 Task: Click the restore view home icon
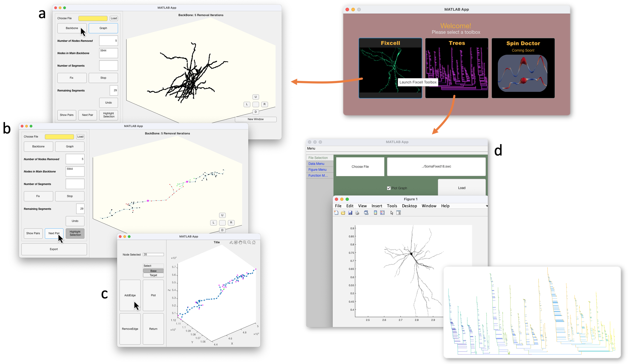point(254,242)
